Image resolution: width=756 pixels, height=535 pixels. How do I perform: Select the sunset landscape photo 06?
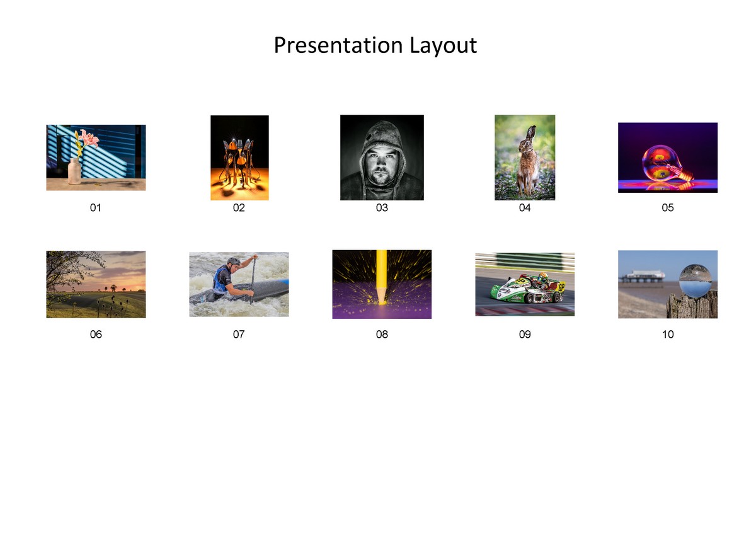click(96, 284)
